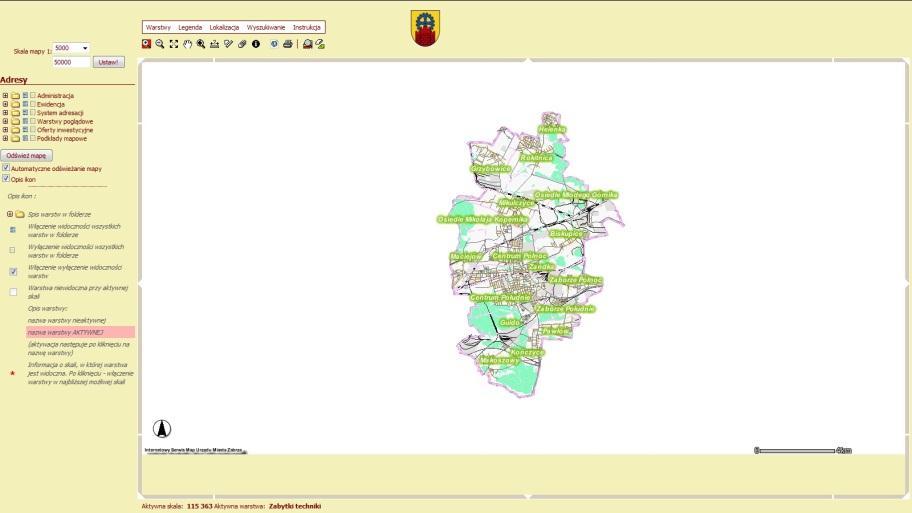Image resolution: width=912 pixels, height=513 pixels.
Task: Click the Ustaw! button
Action: (x=109, y=62)
